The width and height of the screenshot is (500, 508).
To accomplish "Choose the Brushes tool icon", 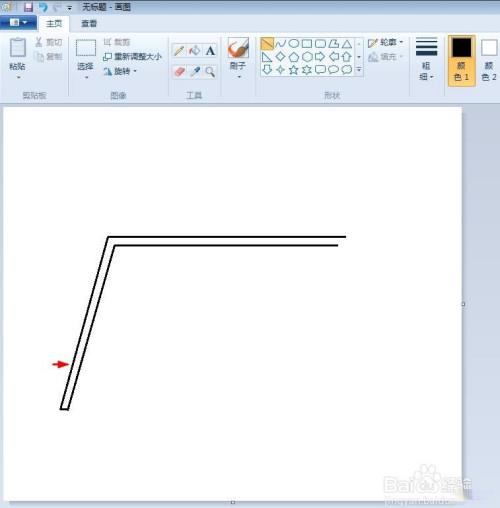I will tap(238, 48).
